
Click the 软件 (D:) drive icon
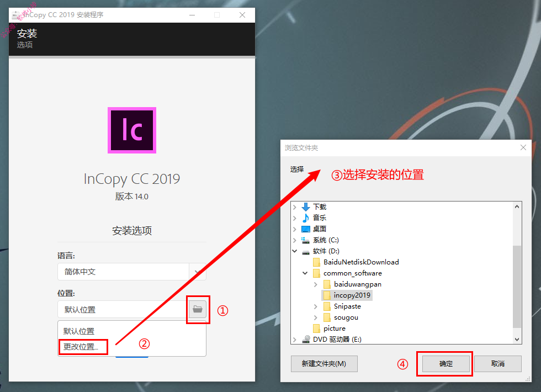[306, 252]
